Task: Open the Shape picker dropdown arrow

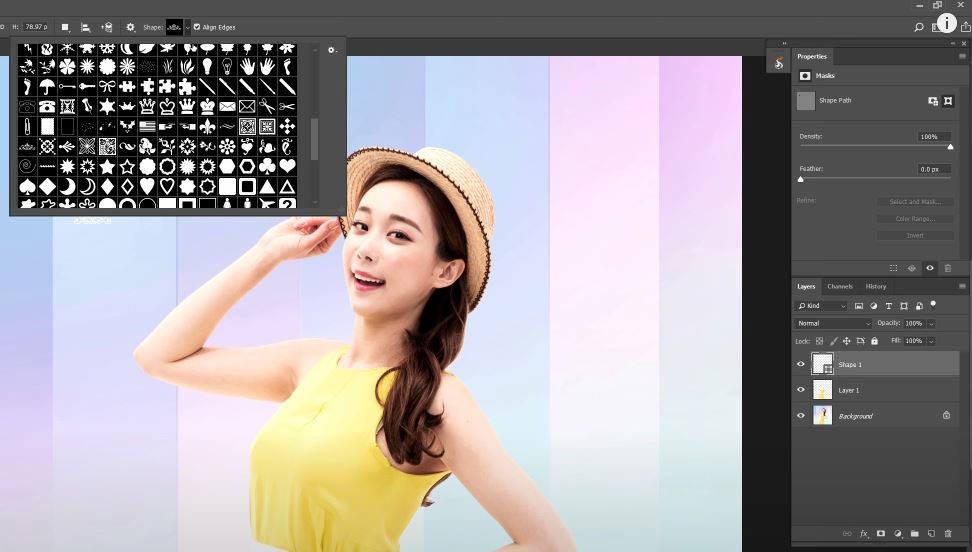Action: coord(187,27)
